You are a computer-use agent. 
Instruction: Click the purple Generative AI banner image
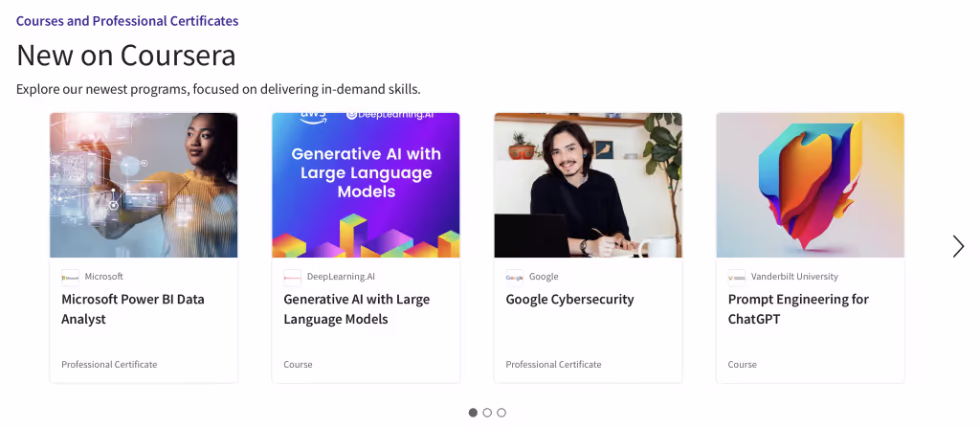pyautogui.click(x=366, y=185)
